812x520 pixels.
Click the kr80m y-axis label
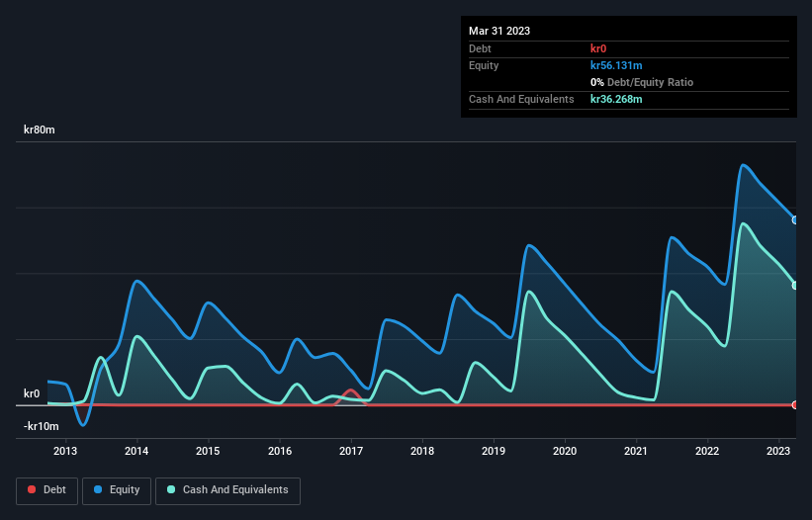point(40,130)
